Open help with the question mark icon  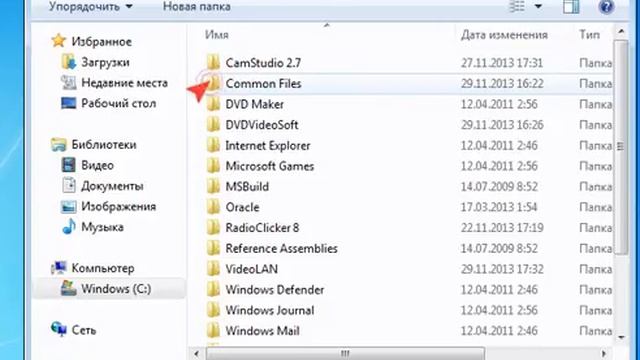click(x=607, y=7)
